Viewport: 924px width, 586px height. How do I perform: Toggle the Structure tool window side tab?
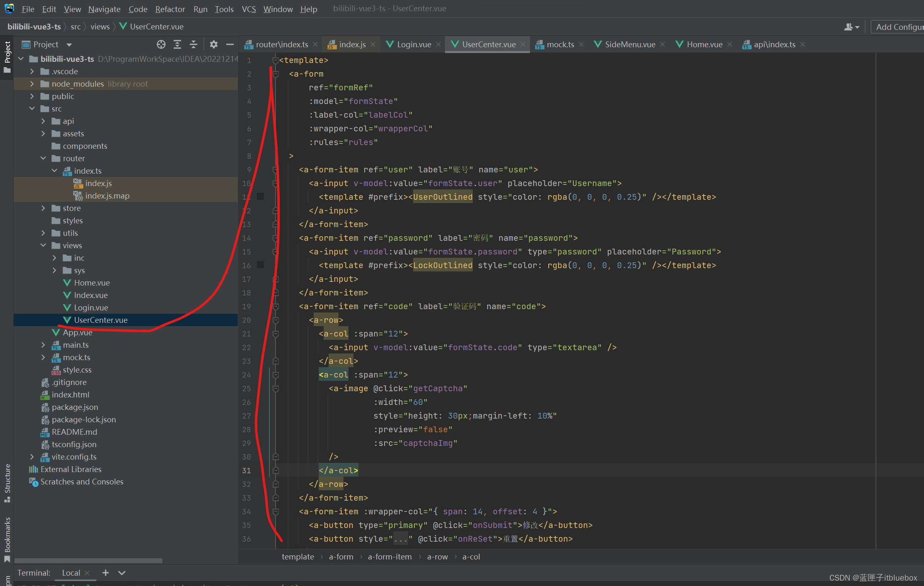point(7,483)
